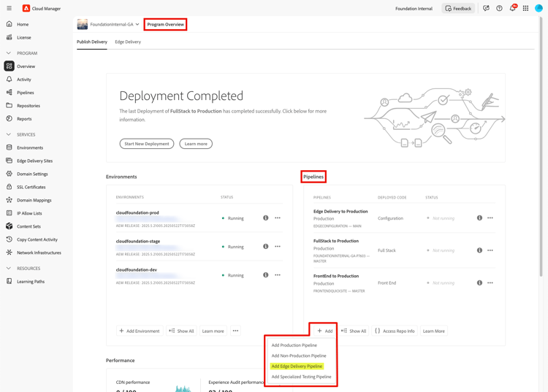Viewport: 548px width, 392px height.
Task: Open Network Infrastructures in the sidebar
Action: [39, 253]
